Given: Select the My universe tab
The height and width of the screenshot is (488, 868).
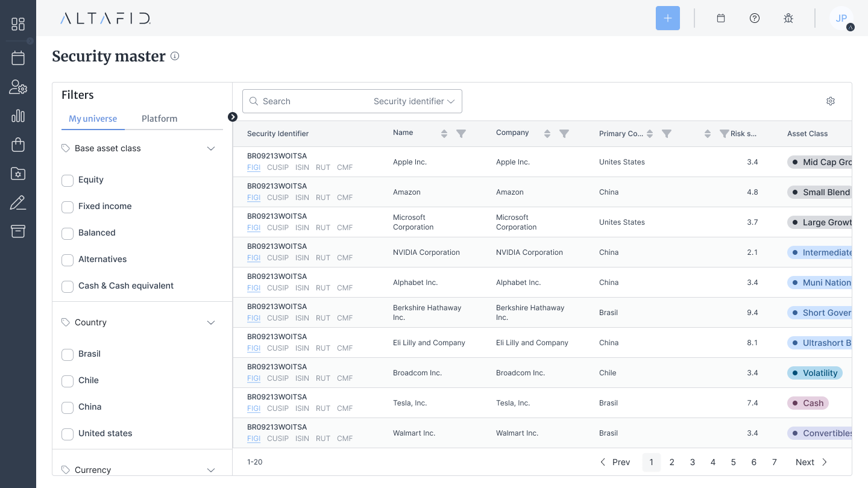Looking at the screenshot, I should pyautogui.click(x=93, y=119).
